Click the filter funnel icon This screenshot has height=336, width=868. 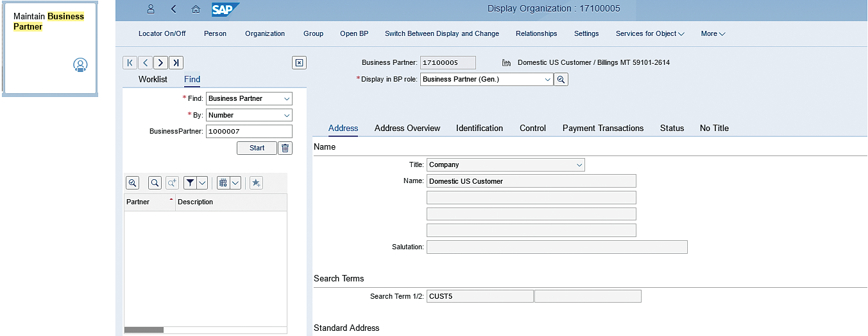[x=190, y=183]
